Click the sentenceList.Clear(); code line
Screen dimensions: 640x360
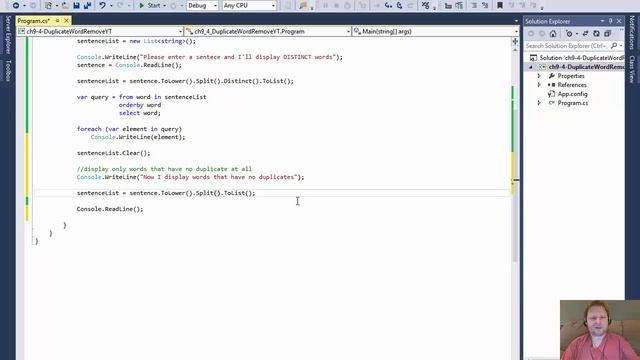point(113,153)
